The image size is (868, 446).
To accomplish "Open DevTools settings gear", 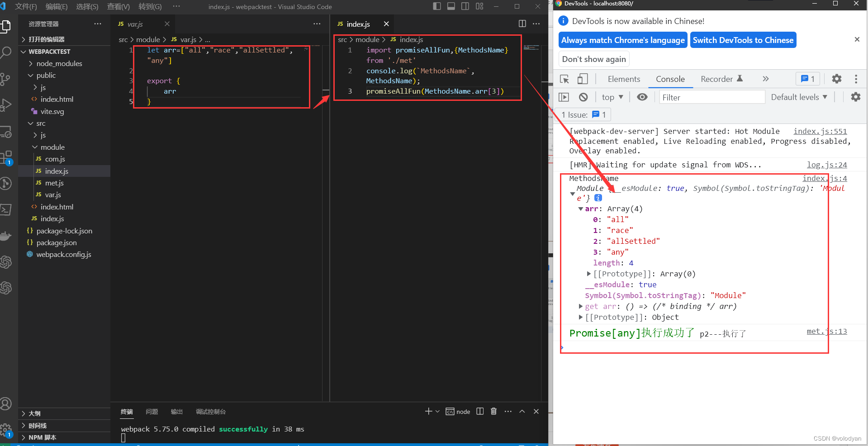I will click(837, 79).
